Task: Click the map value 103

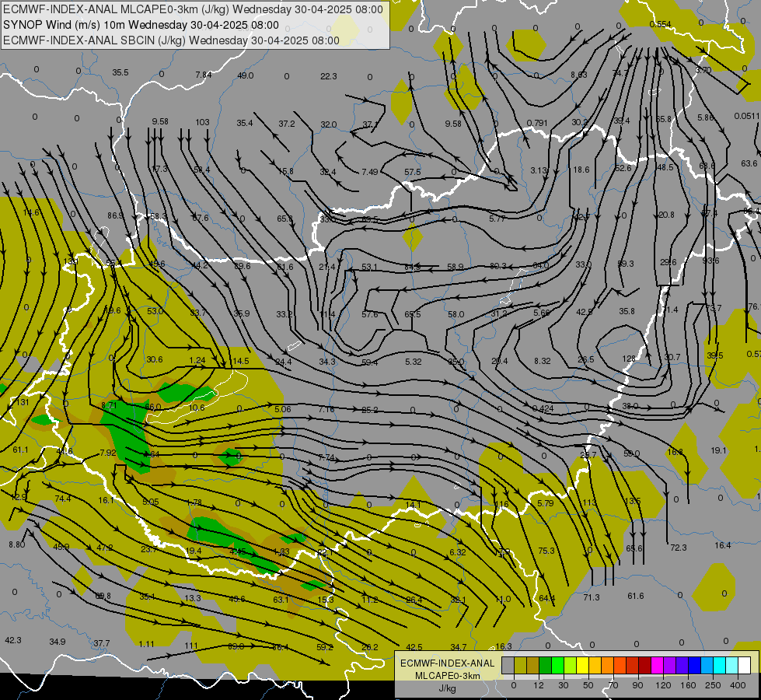Action: (202, 122)
